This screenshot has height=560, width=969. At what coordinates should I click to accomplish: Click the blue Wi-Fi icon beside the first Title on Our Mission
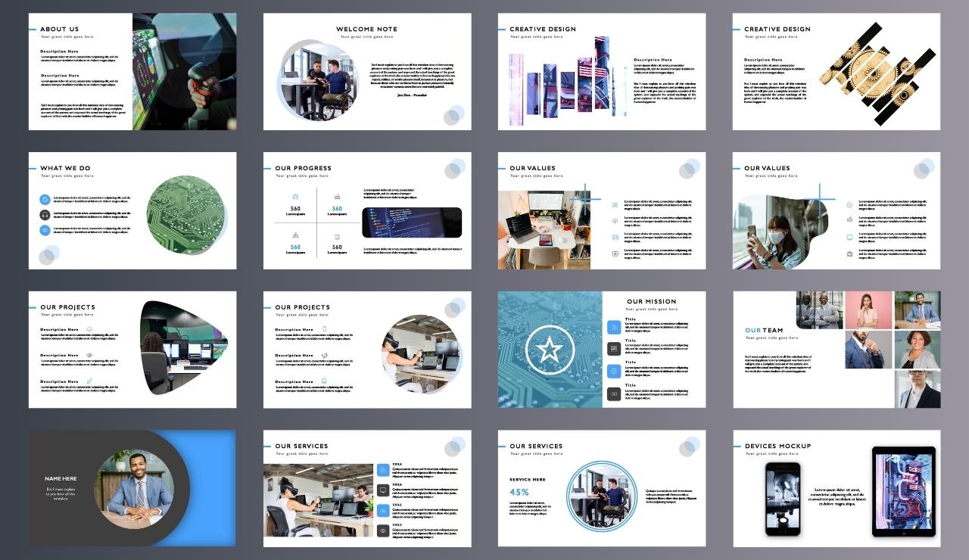click(614, 327)
